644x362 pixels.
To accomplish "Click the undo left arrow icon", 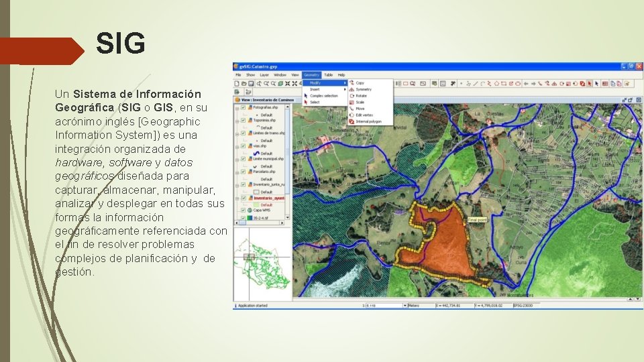I will point(526,83).
